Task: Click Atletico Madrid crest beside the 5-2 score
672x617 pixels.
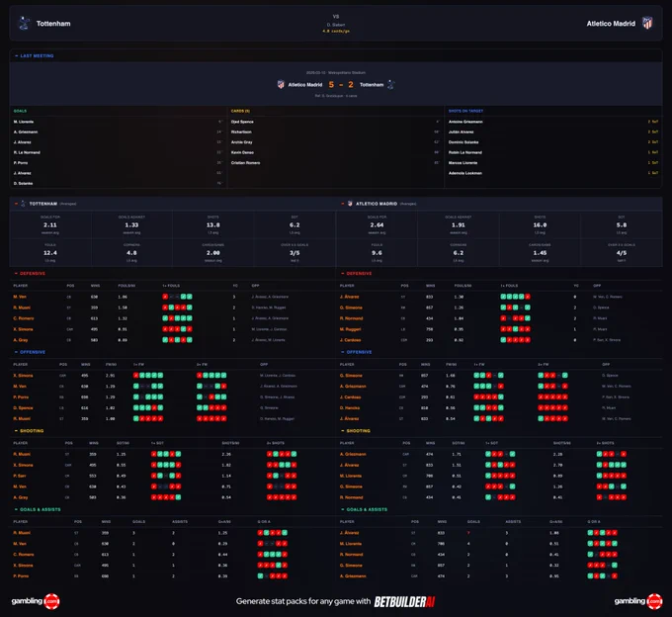Action: pos(281,84)
